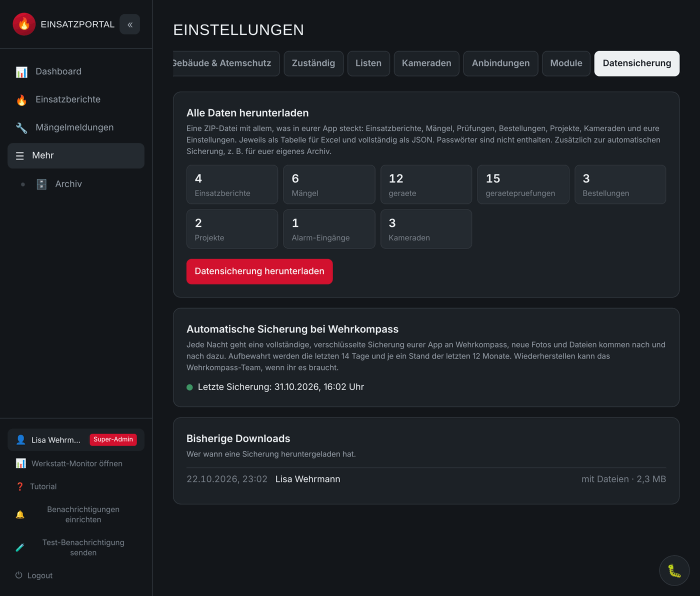Click the Werkstatt-Monitor chart icon
The width and height of the screenshot is (700, 596).
pos(20,463)
